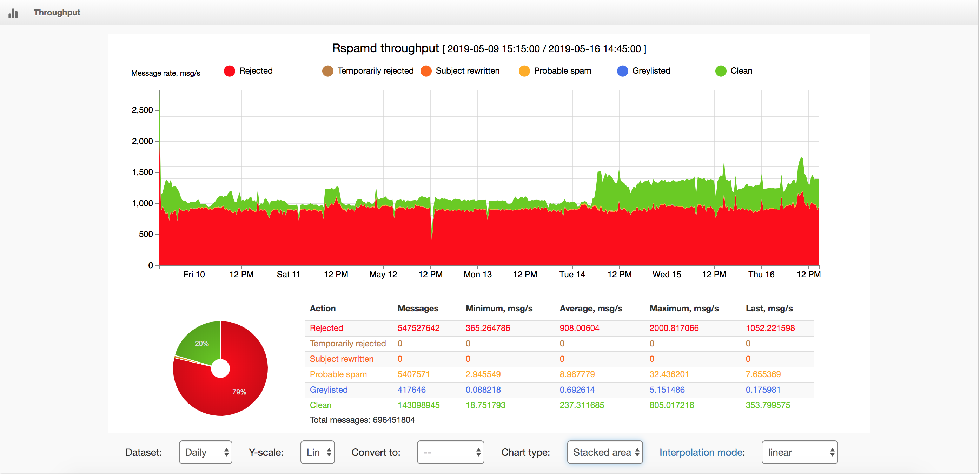Open the interpolation dropdown showing linear
This screenshot has height=474, width=980.
799,452
